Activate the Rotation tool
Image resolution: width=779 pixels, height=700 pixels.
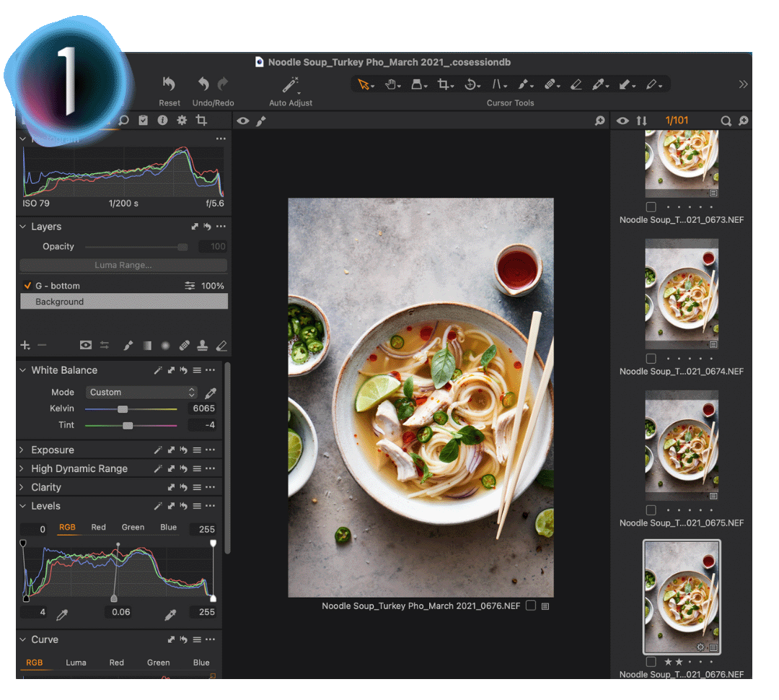[469, 84]
